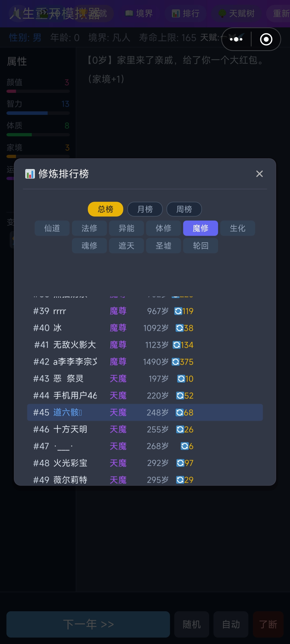Click the reincarnation icon in 恶 祭灵's row

coord(181,379)
